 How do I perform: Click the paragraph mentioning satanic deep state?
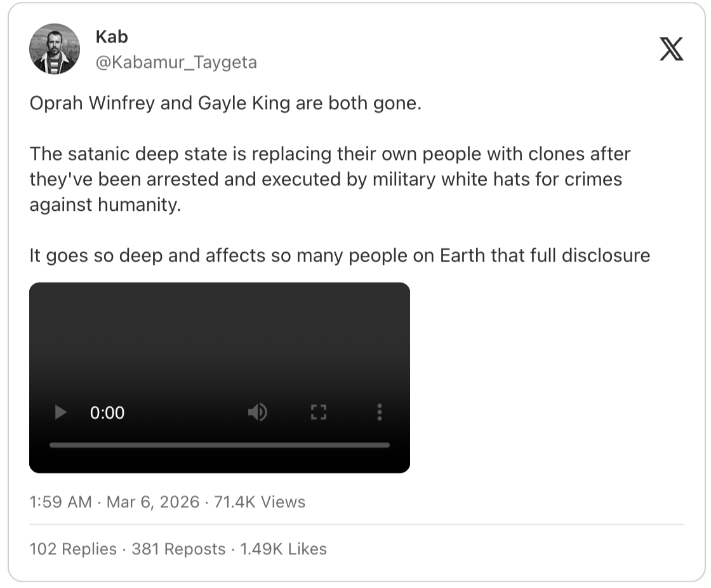pos(329,180)
